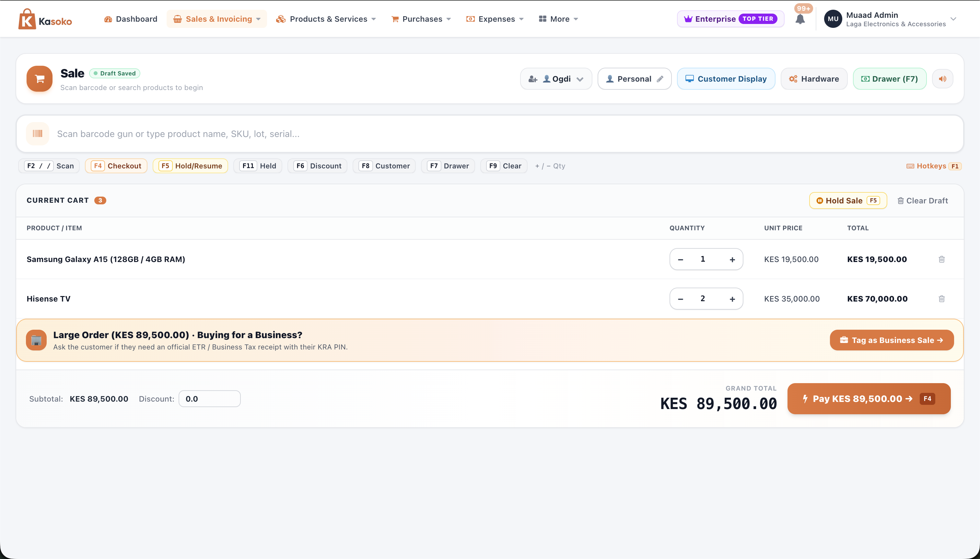Click the Enterprise Top Tier badge
Screen dimensions: 980x559
coord(731,19)
